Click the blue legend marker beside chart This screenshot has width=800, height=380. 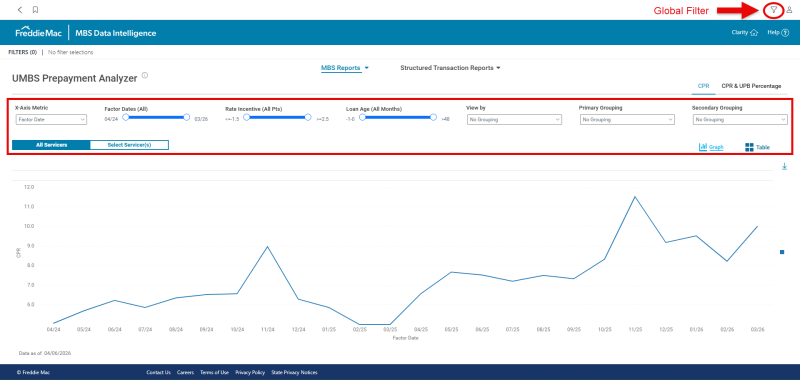782,252
